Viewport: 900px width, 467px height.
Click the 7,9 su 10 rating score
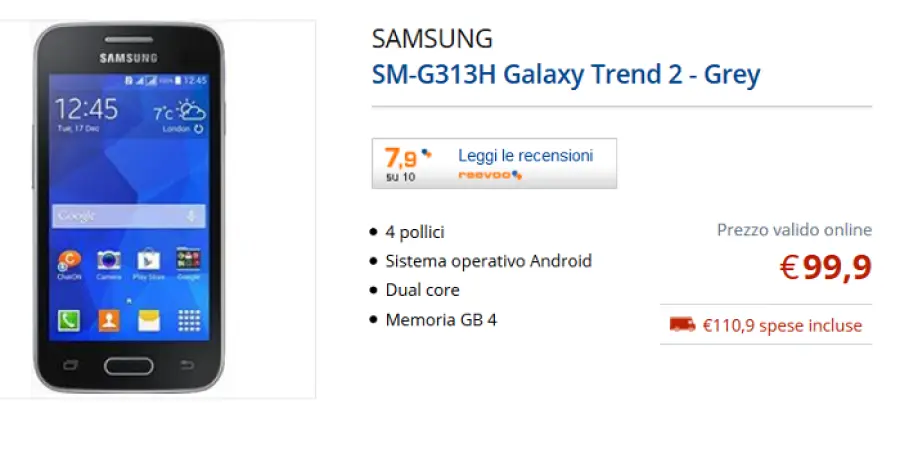401,163
